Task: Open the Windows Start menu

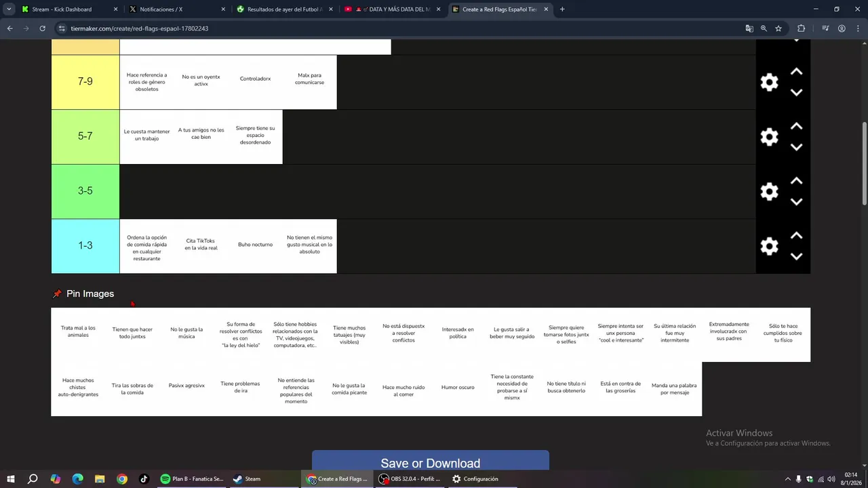Action: tap(11, 479)
